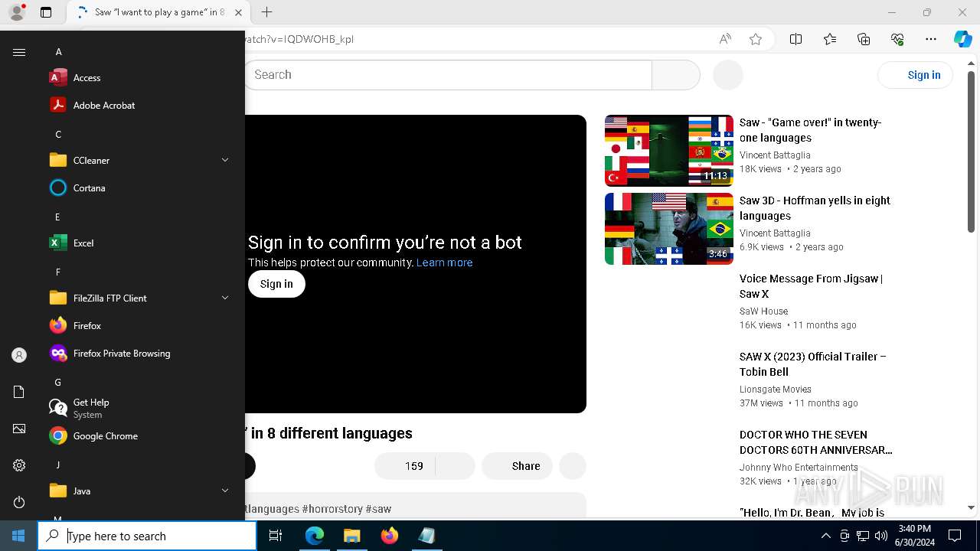Open Edge Settings and more menu
This screenshot has height=551, width=980.
[931, 39]
